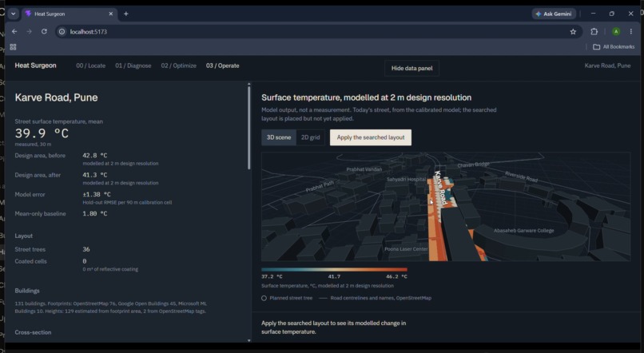Click the Karve Road, Pune header location text

pyautogui.click(x=607, y=65)
